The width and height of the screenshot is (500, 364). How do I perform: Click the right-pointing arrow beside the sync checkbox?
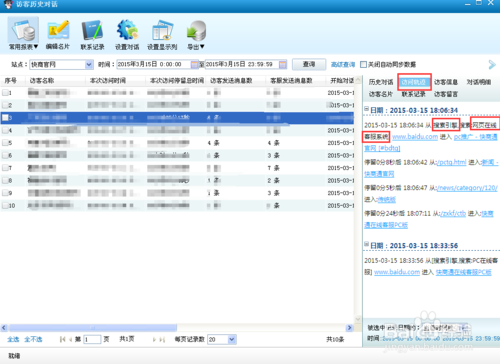(492, 64)
